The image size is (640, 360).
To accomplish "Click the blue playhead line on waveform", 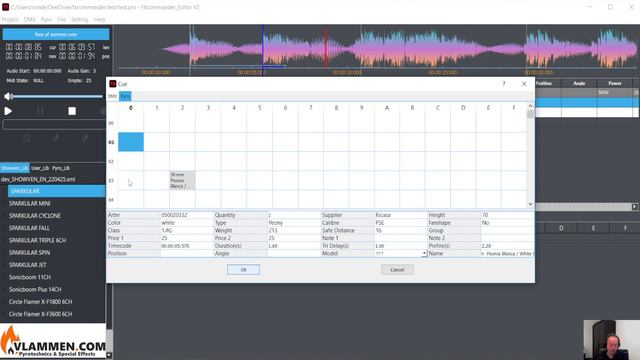I will [x=262, y=49].
